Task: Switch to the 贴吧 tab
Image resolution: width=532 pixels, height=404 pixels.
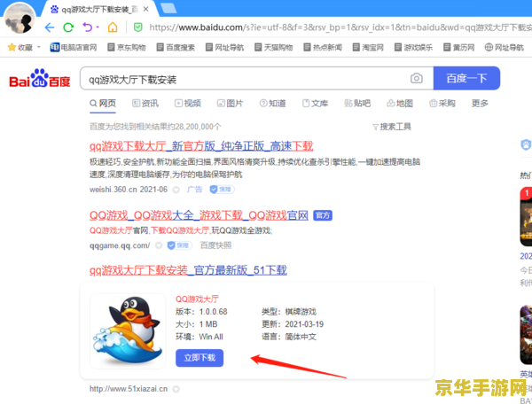Action: 357,103
